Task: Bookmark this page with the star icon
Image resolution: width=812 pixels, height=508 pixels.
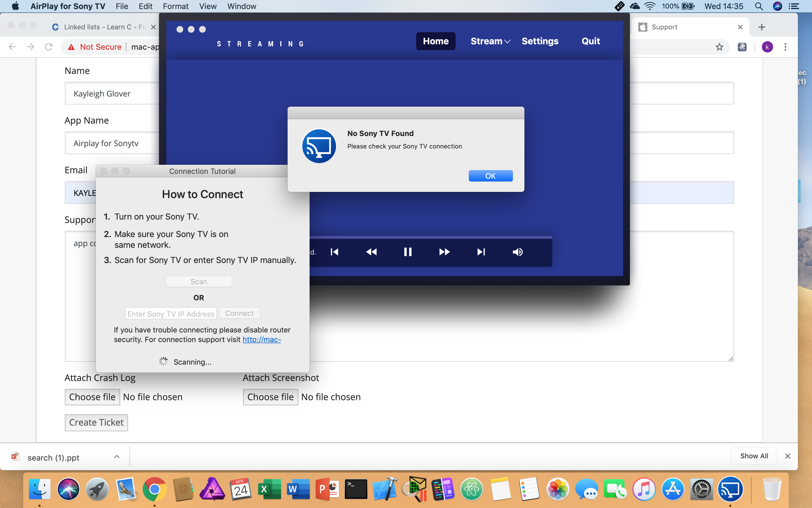Action: (719, 47)
